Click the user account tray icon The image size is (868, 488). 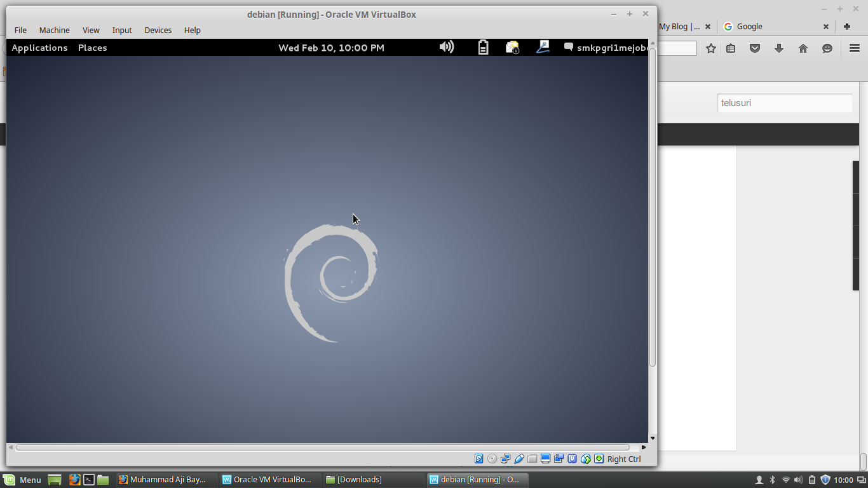pyautogui.click(x=759, y=480)
